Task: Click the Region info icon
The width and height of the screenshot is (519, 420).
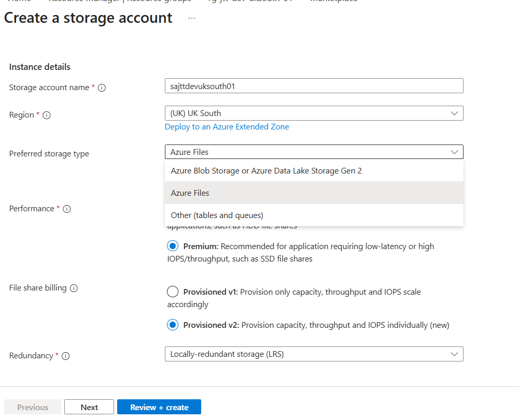Action: [46, 115]
